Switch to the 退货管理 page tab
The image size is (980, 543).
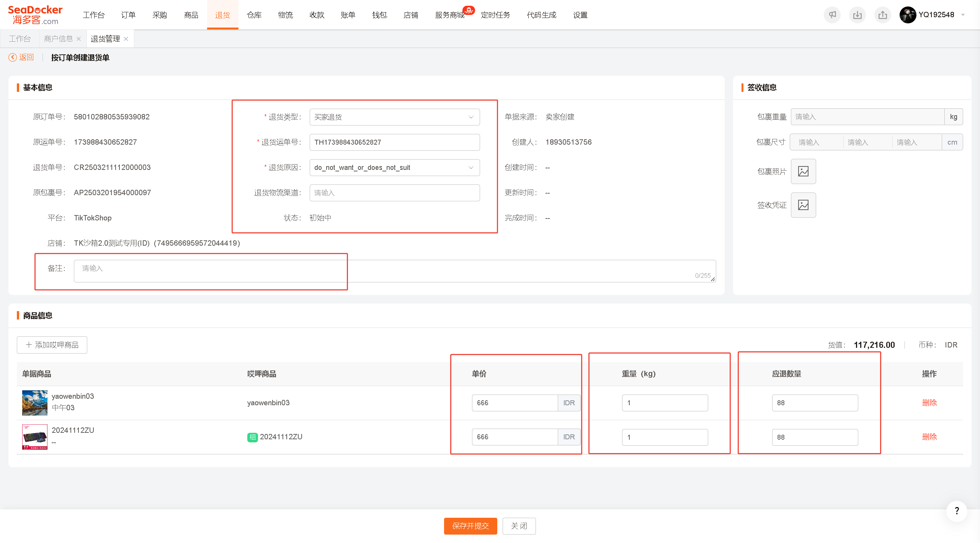(105, 39)
